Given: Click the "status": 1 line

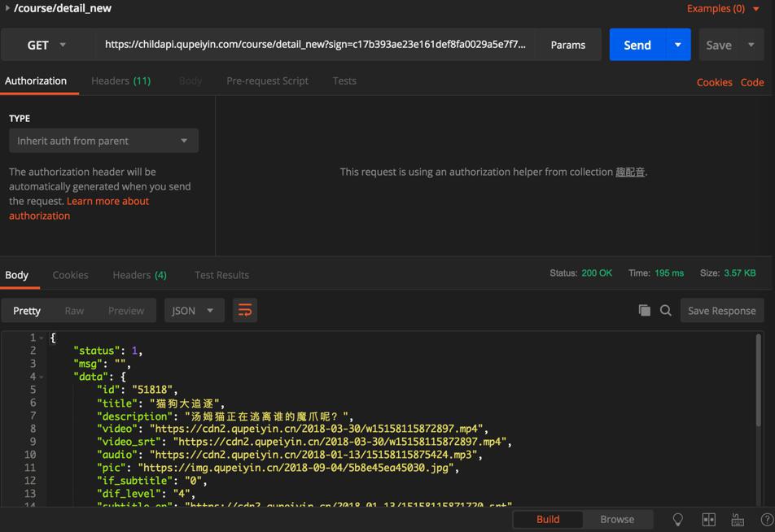Looking at the screenshot, I should (107, 351).
